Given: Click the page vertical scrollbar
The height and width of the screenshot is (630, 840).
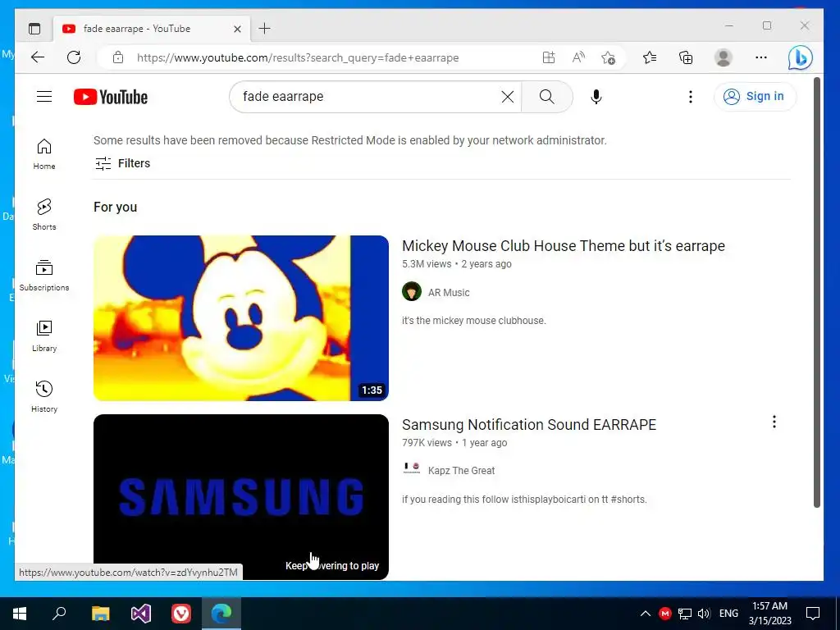Looking at the screenshot, I should 816,293.
